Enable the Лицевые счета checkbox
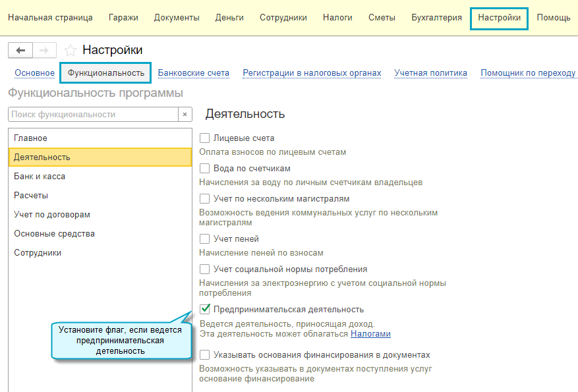Image resolution: width=578 pixels, height=392 pixels. (x=204, y=138)
